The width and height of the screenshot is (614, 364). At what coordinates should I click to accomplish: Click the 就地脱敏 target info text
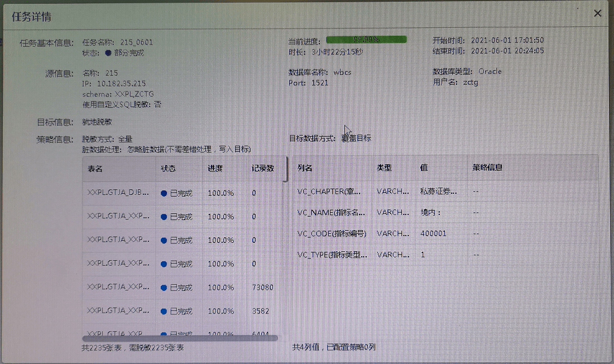pyautogui.click(x=97, y=122)
